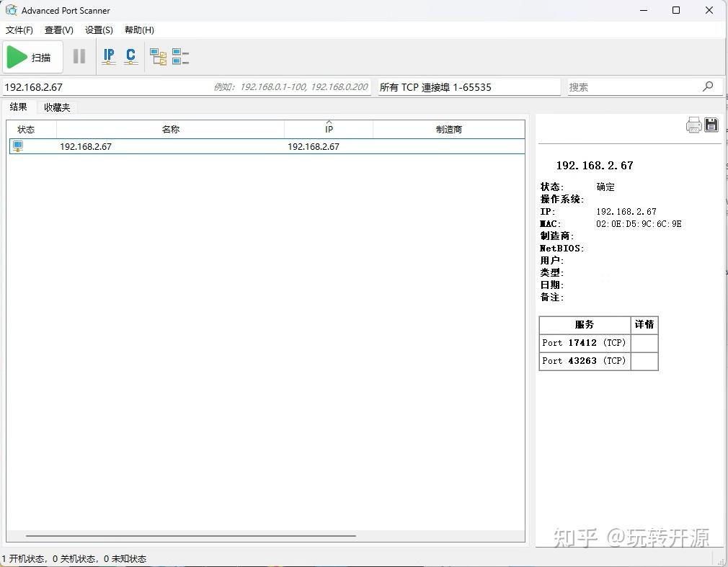
Task: Open the 文件 menu
Action: (x=19, y=30)
